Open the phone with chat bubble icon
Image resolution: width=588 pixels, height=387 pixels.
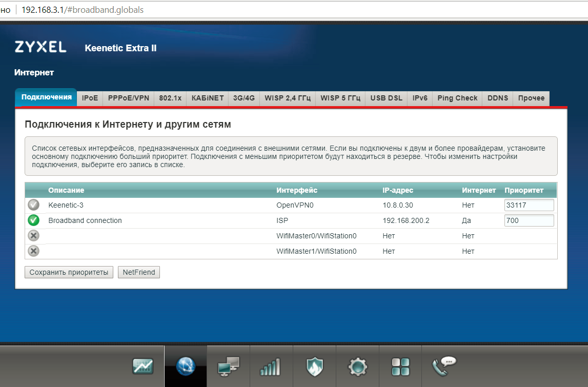pyautogui.click(x=443, y=366)
